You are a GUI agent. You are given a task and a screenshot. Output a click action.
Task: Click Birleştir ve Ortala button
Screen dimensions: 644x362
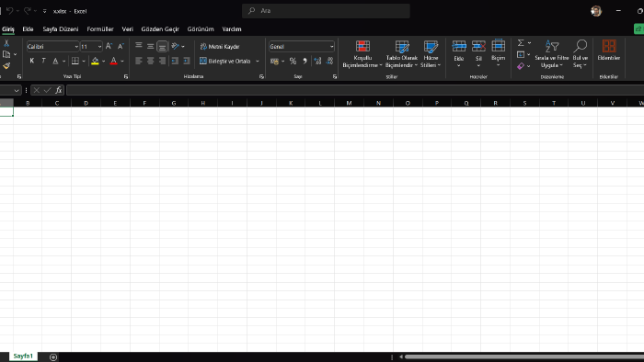click(225, 61)
